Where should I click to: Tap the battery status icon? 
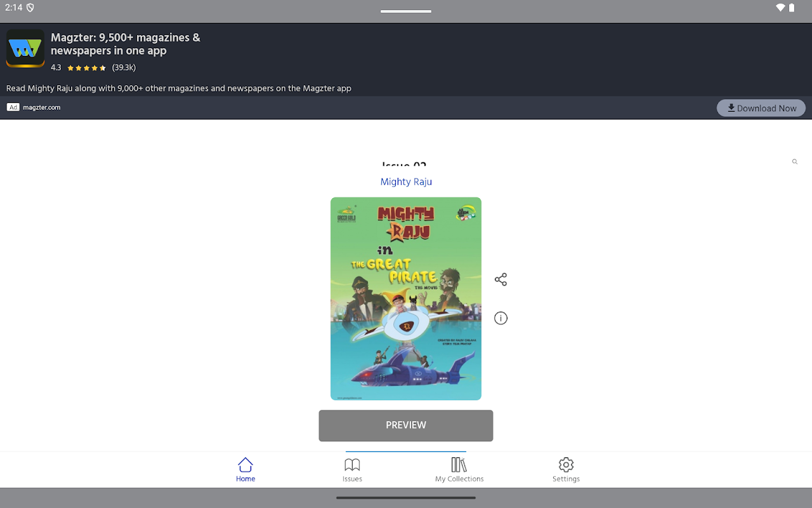coord(792,8)
